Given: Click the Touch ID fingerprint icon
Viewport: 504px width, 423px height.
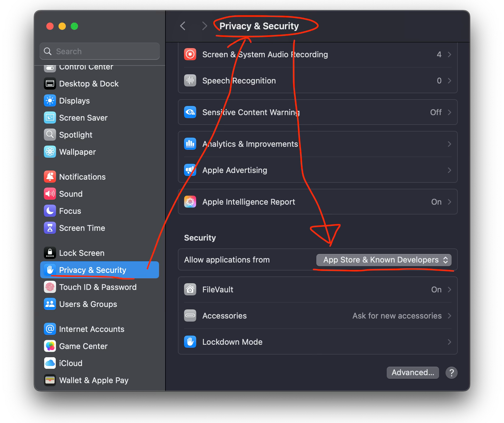Looking at the screenshot, I should coord(50,287).
